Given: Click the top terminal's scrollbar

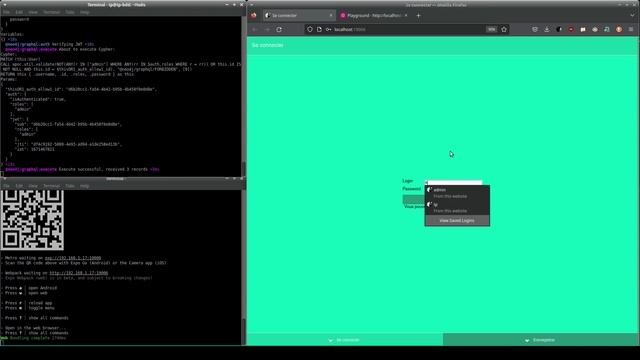Looking at the screenshot, I should click(244, 96).
